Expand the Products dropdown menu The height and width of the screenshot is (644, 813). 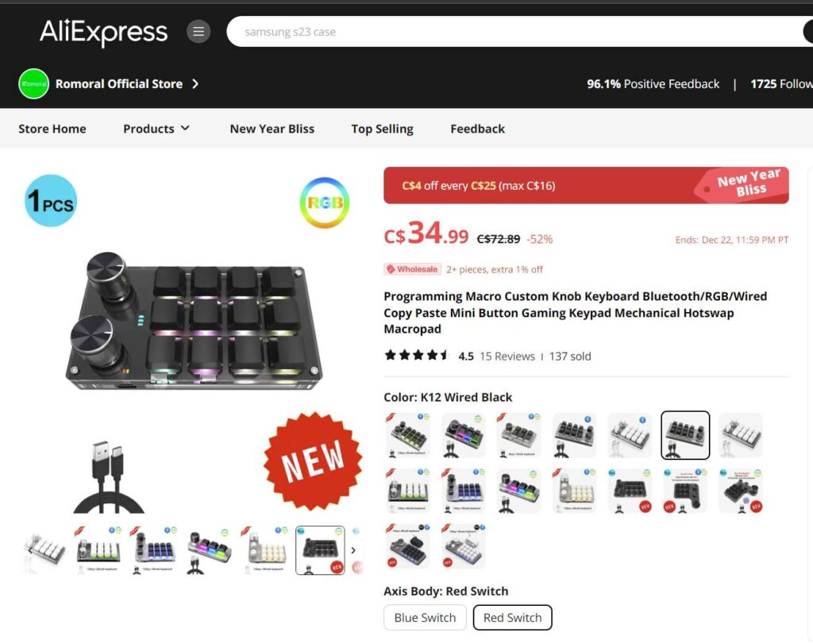(x=156, y=129)
